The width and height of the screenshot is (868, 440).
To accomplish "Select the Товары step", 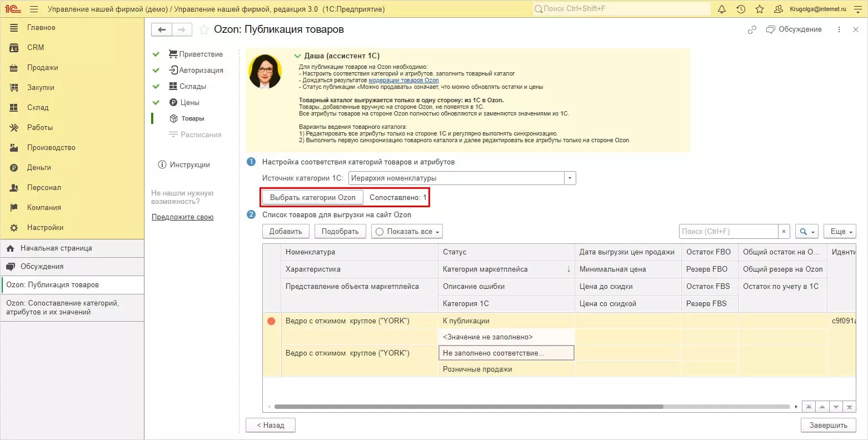I will pyautogui.click(x=187, y=119).
